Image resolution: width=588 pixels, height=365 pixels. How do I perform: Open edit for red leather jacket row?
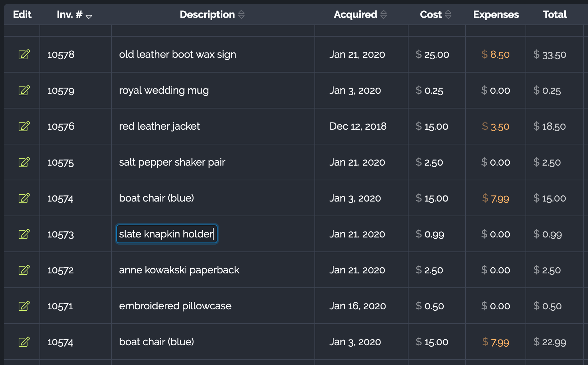[24, 126]
